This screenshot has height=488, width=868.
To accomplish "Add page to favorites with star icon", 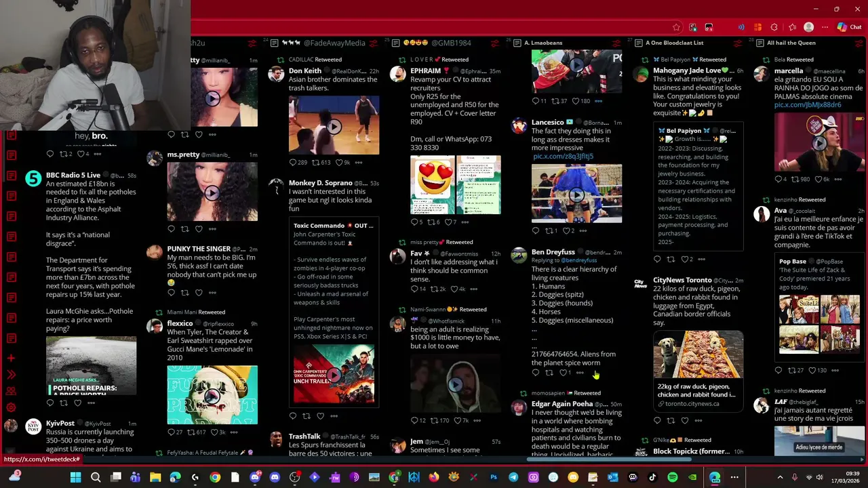I will pyautogui.click(x=676, y=27).
